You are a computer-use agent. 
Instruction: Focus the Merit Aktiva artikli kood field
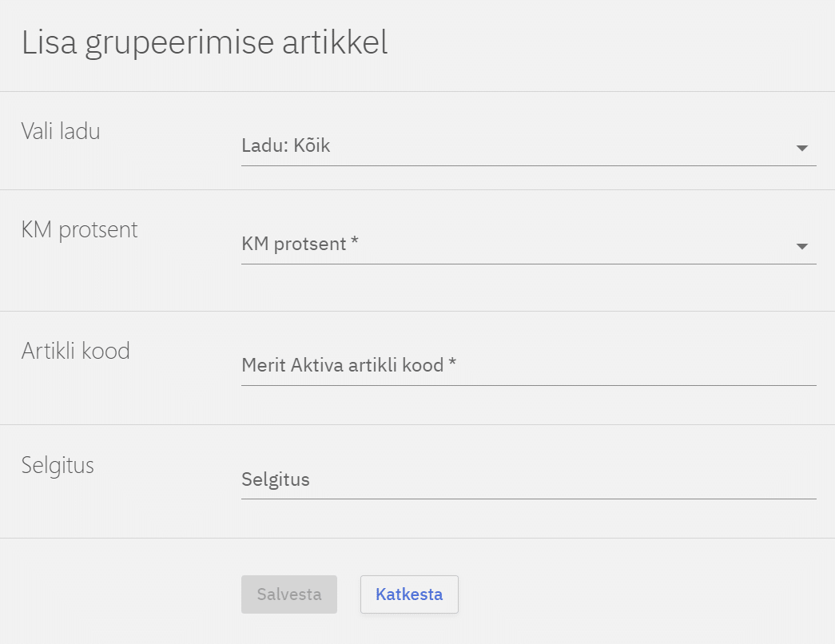click(x=527, y=366)
